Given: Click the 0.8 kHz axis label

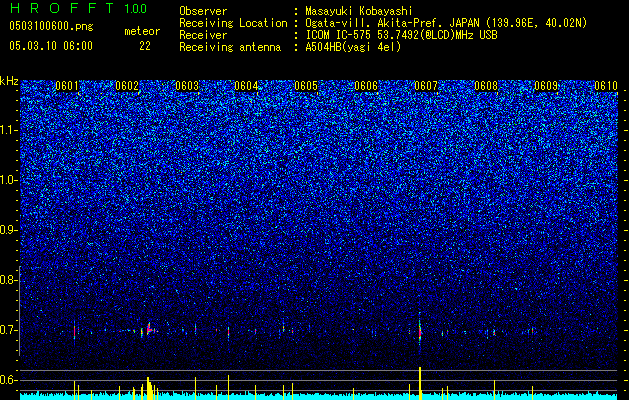Looking at the screenshot, I should [x=9, y=280].
